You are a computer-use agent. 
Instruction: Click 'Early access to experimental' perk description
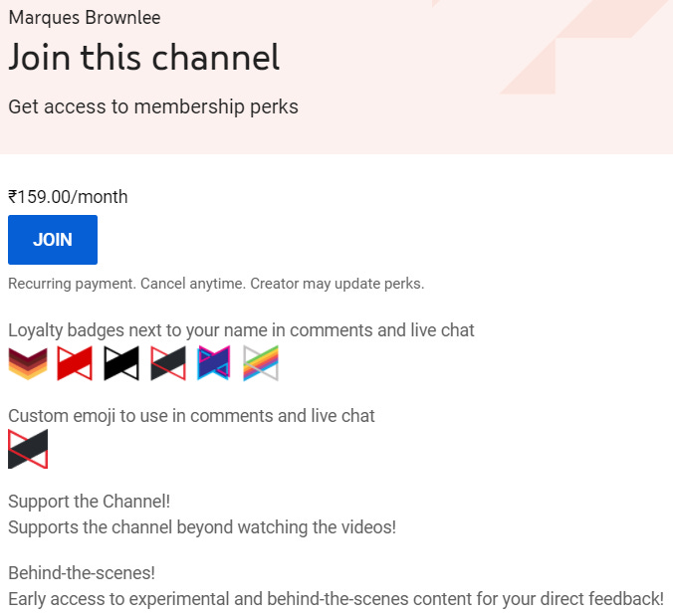pyautogui.click(x=336, y=599)
